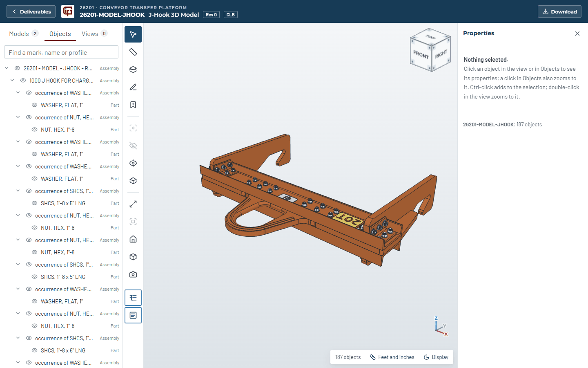Select the pencil markup tool
This screenshot has width=588, height=368.
pos(133,87)
